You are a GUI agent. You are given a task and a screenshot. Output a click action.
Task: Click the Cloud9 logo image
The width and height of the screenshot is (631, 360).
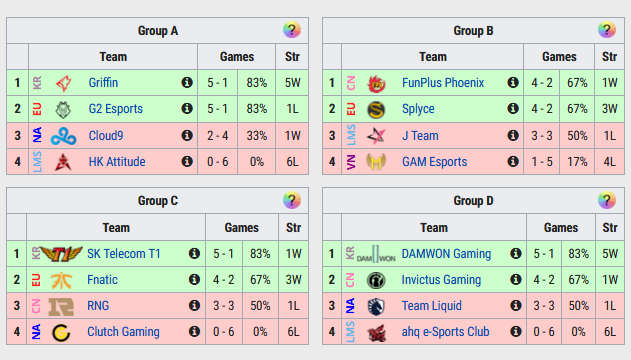point(64,136)
